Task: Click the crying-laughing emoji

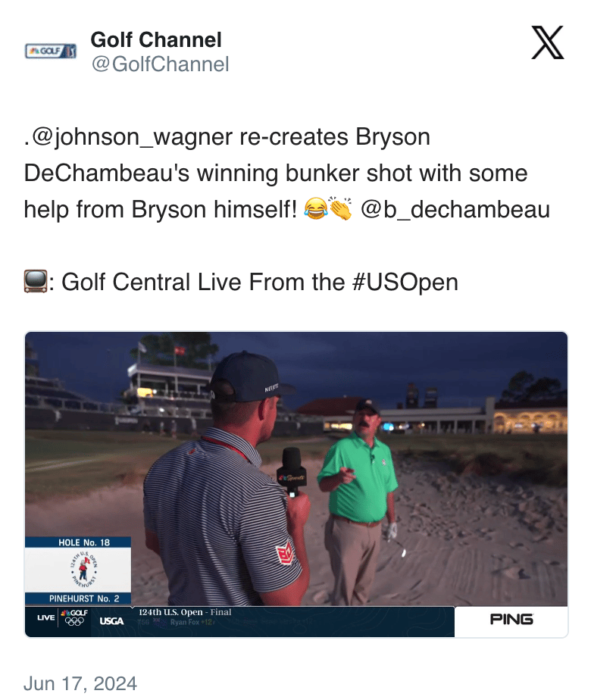Action: pos(316,209)
